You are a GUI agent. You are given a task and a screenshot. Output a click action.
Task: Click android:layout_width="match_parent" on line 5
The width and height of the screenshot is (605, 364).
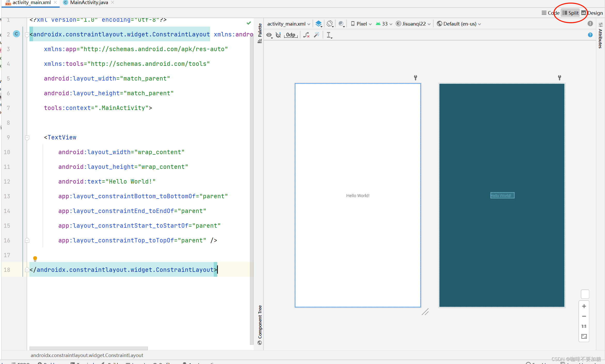107,78
